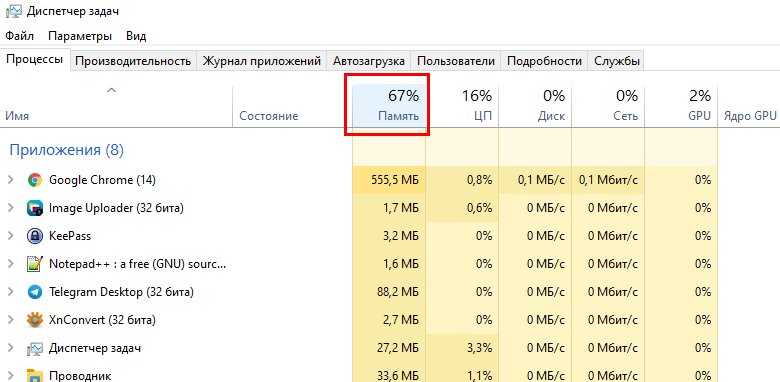Click the Диспетчер задач process icon
Screen dimensions: 780x382
point(34,348)
